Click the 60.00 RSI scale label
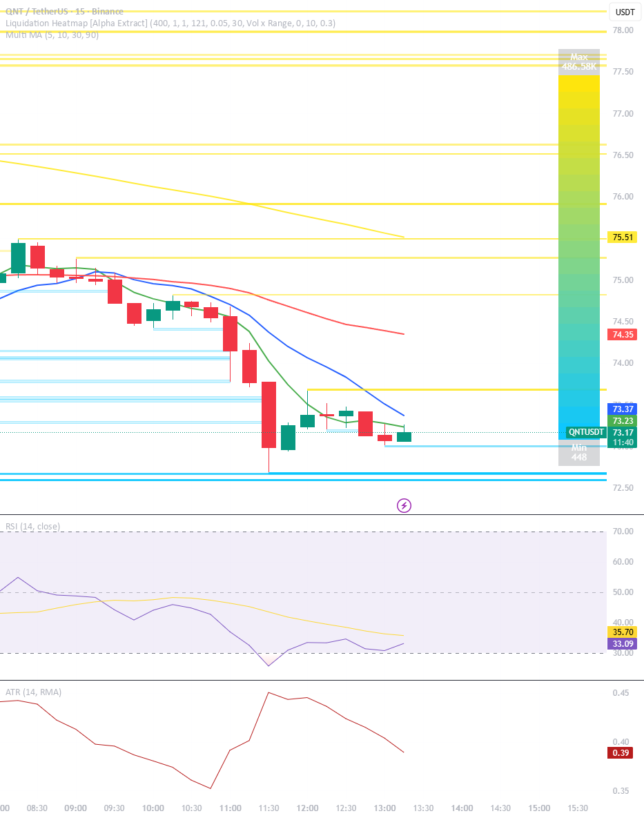This screenshot has width=644, height=818. coord(623,562)
